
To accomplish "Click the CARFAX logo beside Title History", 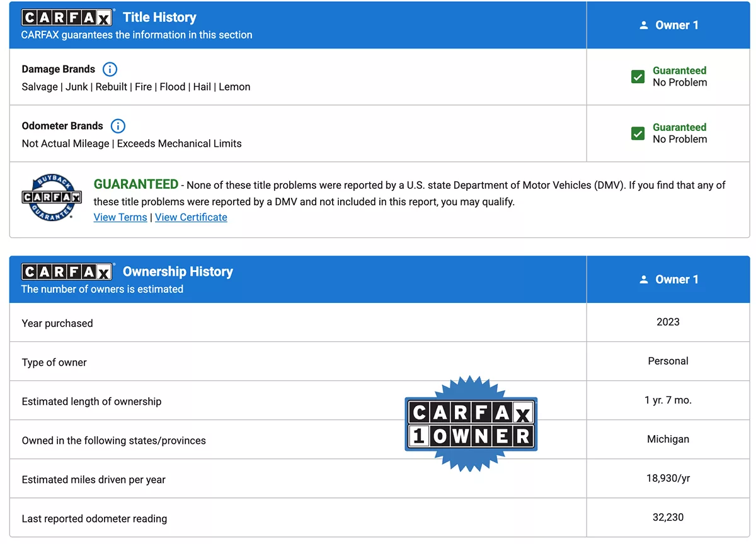I will [67, 18].
